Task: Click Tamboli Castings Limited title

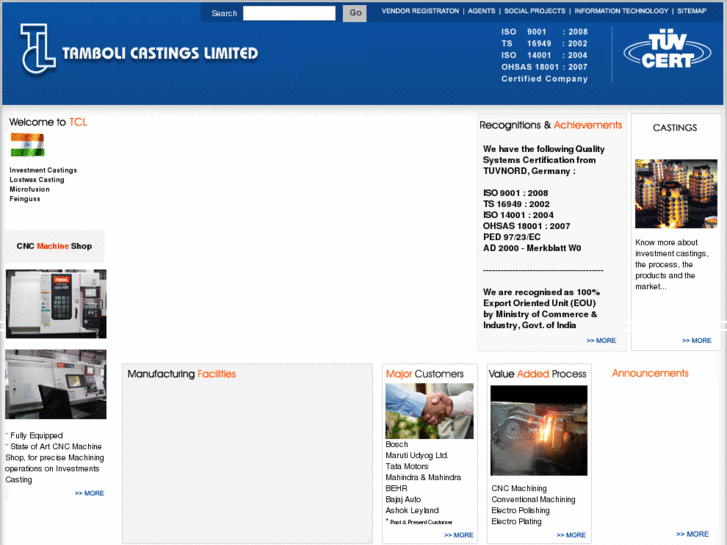Action: [160, 53]
